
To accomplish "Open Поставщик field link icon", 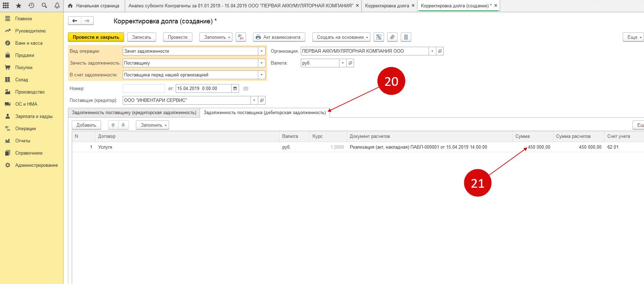I will point(262,100).
